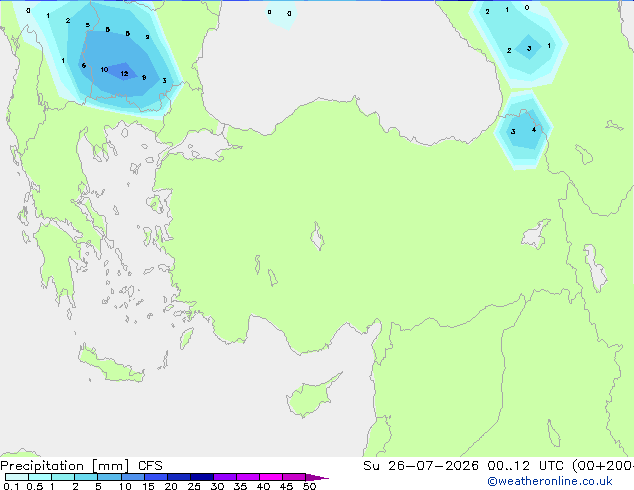Click the '0.1' legend scale label

pyautogui.click(x=11, y=486)
